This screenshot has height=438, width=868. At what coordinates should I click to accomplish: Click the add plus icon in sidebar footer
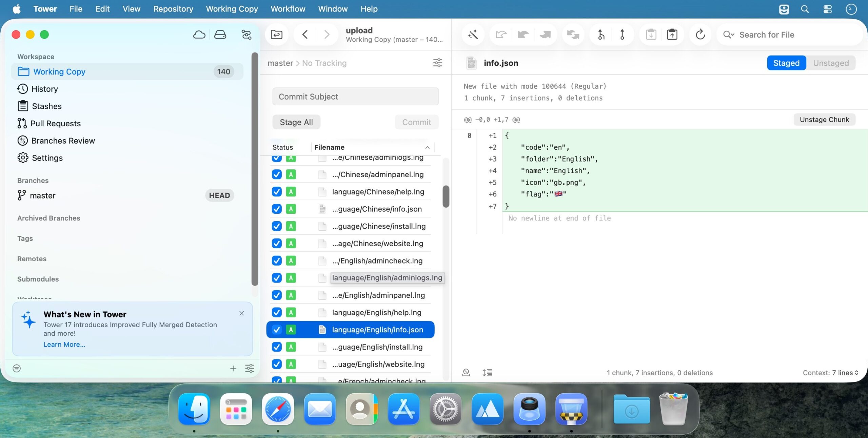click(x=233, y=369)
